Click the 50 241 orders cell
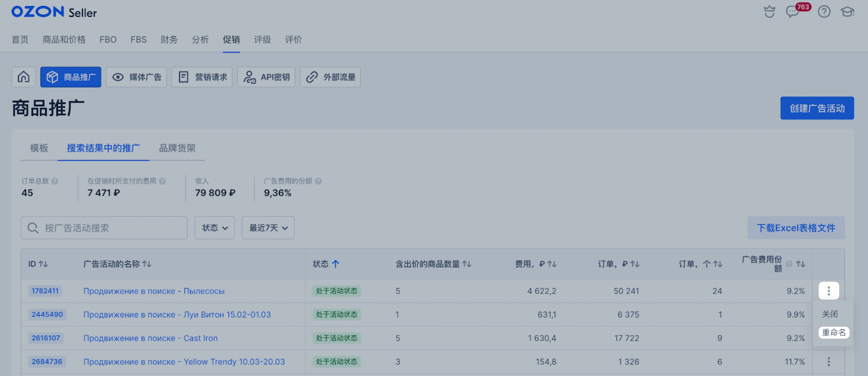868x376 pixels. [x=626, y=291]
